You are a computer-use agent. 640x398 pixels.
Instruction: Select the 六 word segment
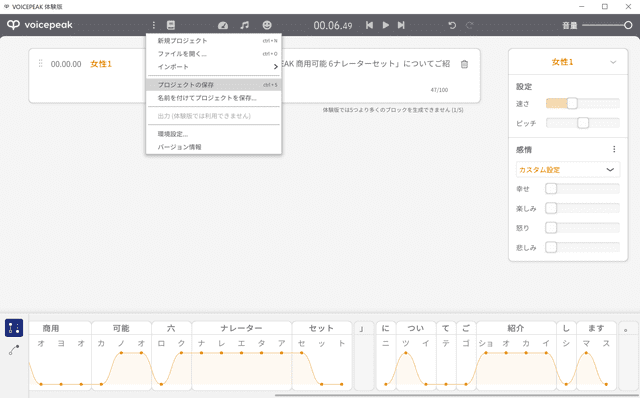171,328
